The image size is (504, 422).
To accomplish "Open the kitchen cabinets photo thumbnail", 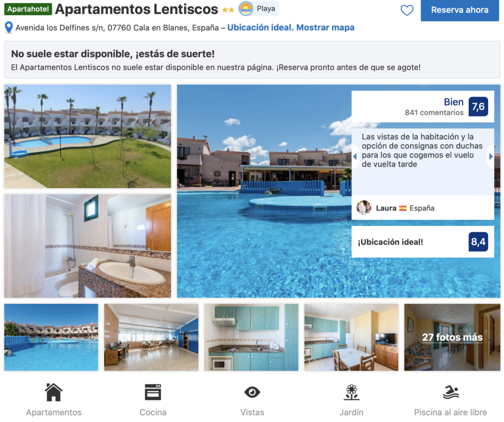I will [x=252, y=337].
